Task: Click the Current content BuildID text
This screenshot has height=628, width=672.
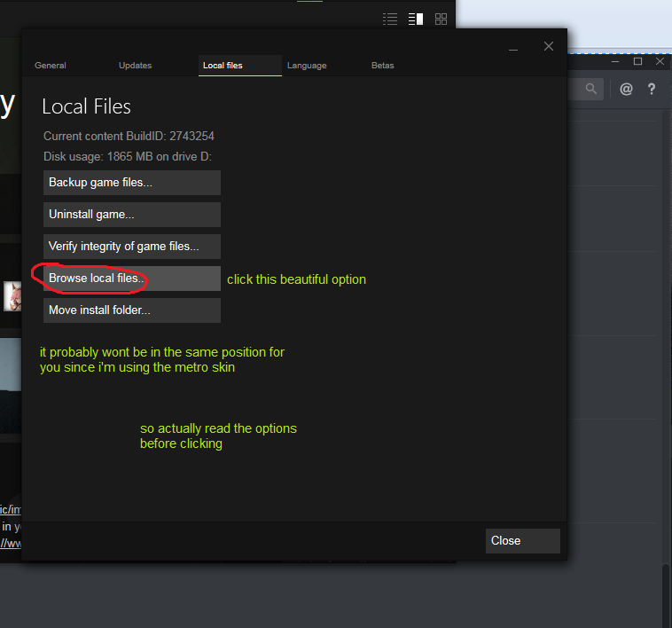Action: 129,137
